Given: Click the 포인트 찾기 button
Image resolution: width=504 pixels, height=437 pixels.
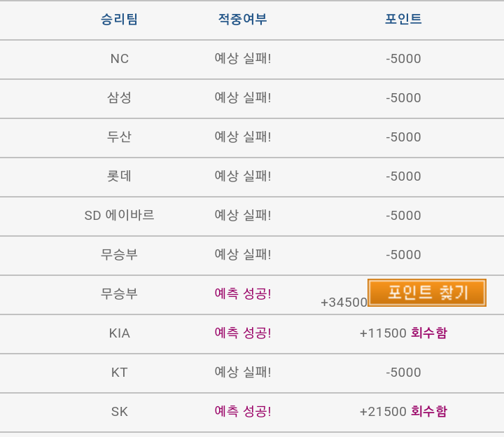Looking at the screenshot, I should 426,293.
